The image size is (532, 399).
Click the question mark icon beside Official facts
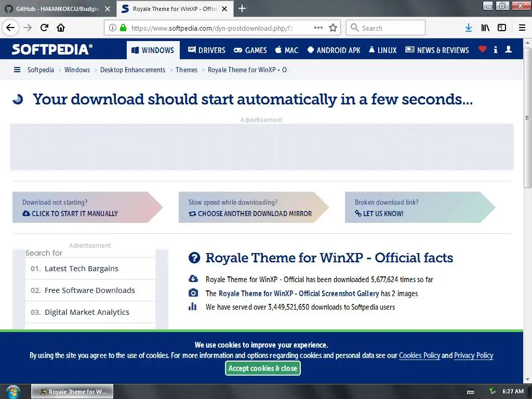tap(194, 258)
